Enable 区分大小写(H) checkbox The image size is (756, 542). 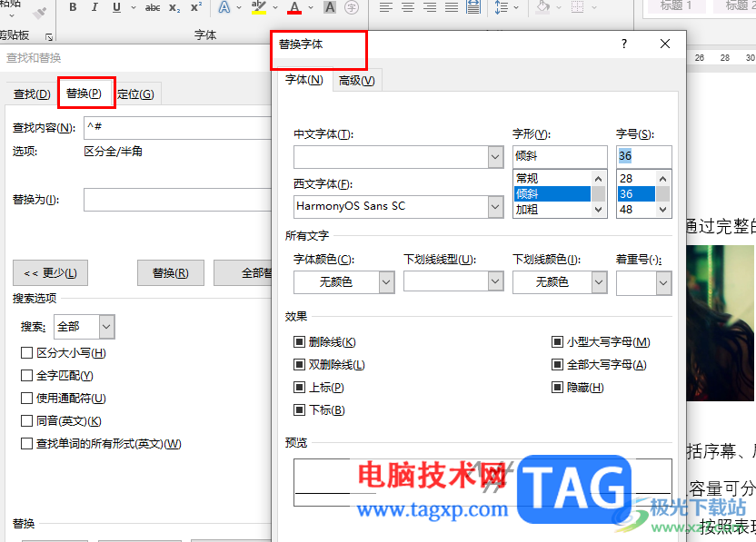[x=26, y=353]
